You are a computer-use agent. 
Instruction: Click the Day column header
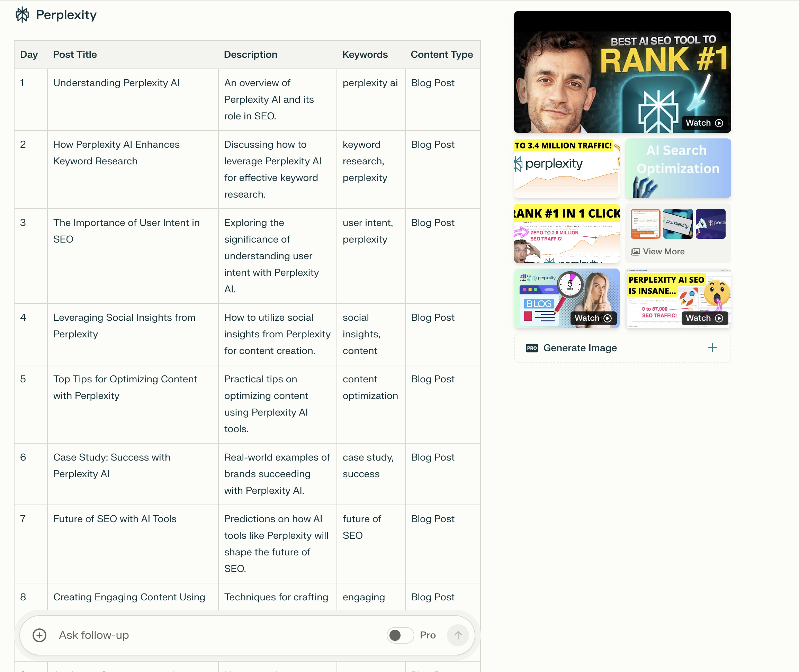click(x=29, y=54)
